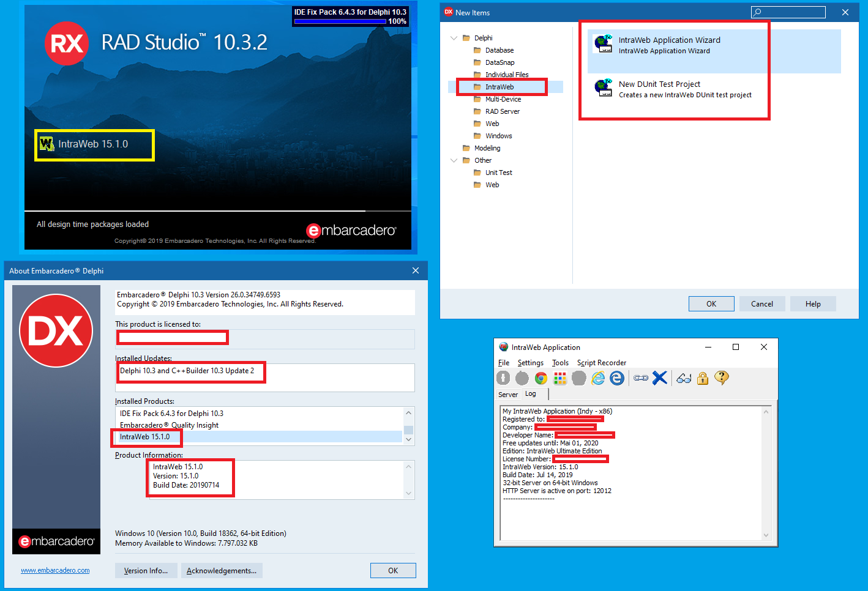Open File menu in IntraWeb Application

coord(504,363)
